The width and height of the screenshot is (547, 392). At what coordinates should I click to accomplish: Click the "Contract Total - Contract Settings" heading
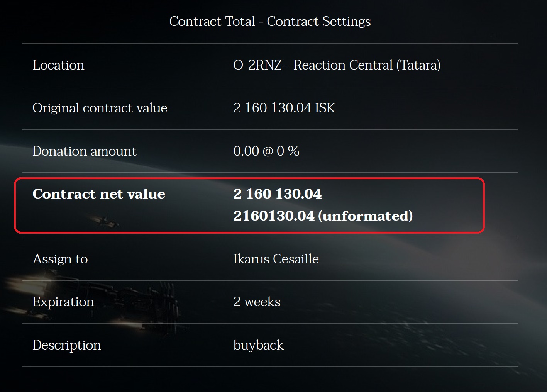tap(270, 21)
